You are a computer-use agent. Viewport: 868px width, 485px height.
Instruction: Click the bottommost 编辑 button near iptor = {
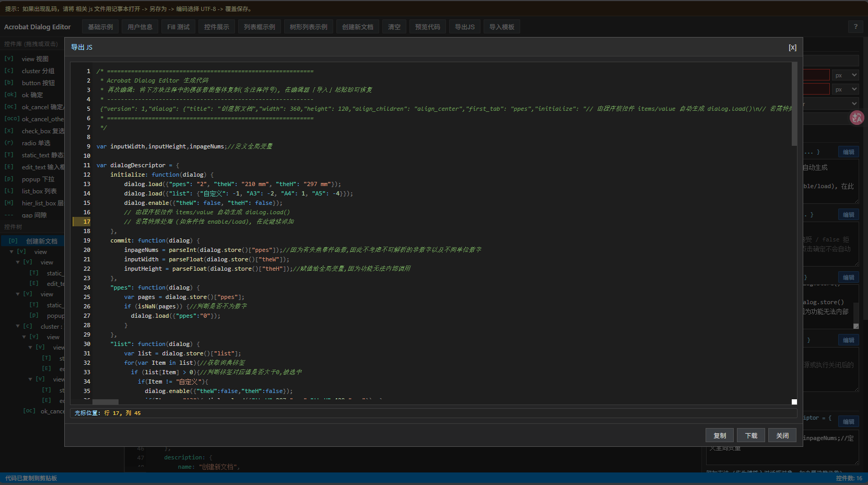(849, 422)
